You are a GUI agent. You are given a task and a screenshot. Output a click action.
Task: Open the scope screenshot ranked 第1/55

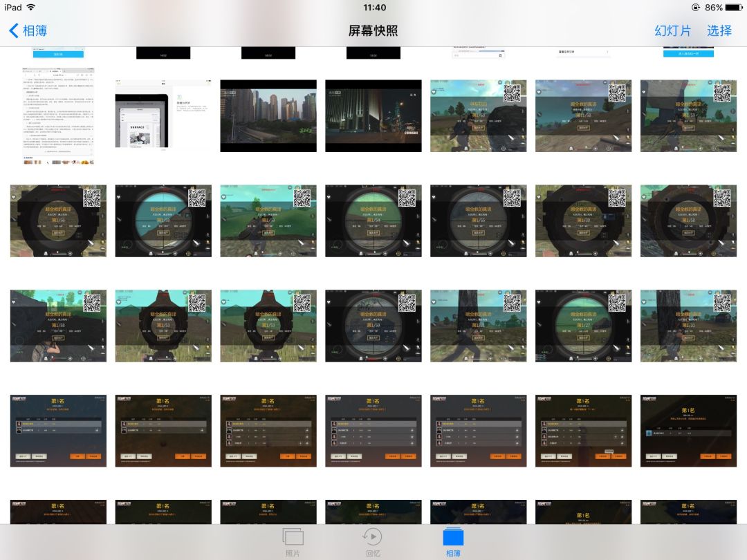479,221
